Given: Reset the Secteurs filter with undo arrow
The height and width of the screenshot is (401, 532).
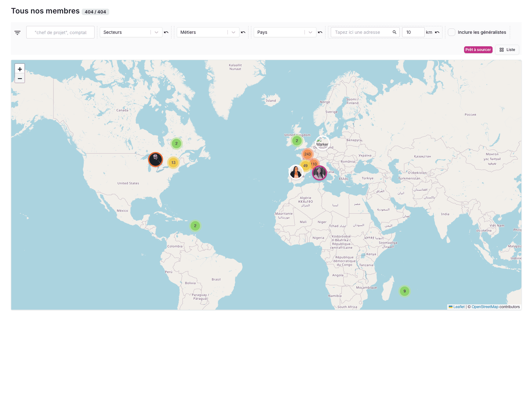Looking at the screenshot, I should pos(166,32).
